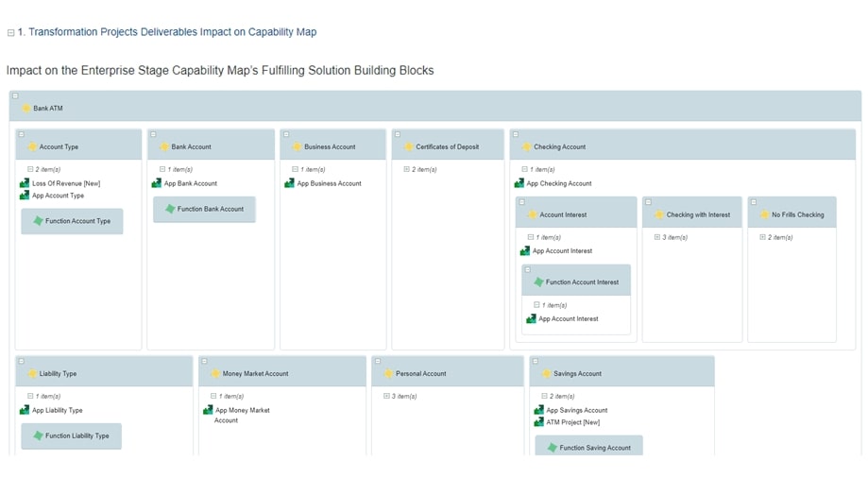Click the App Checking Account item
Screen dimensions: 868x478
558,183
